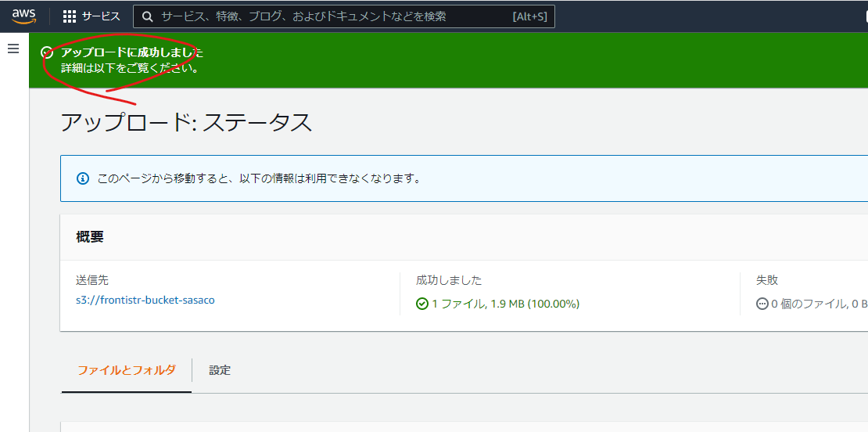
Task: Click the 1 ファイル, 1.9 MB (100.00%) text
Action: click(505, 304)
